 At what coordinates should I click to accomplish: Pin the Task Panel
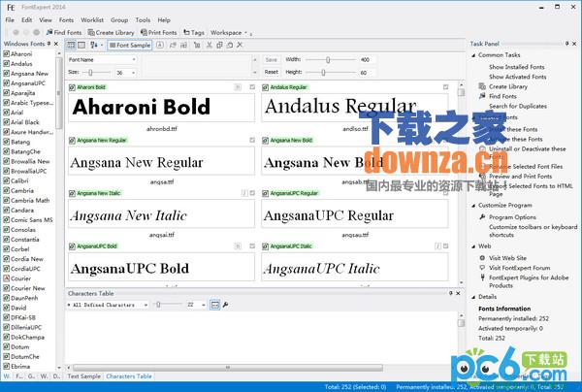pos(566,44)
